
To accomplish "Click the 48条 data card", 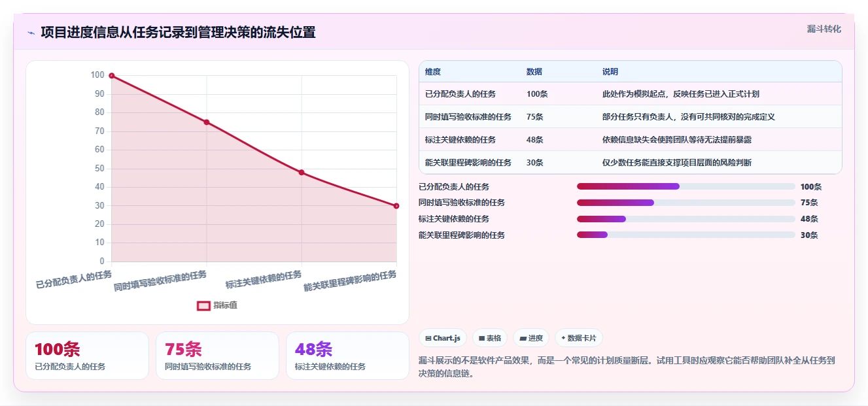I will pos(347,356).
